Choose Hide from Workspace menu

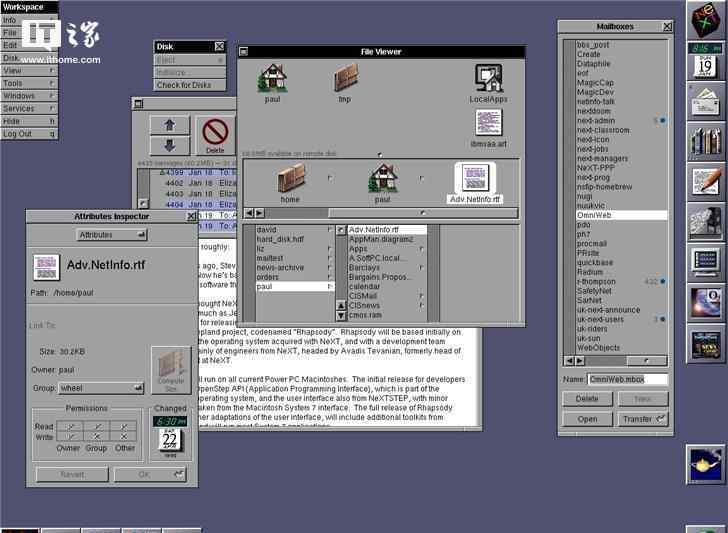(29, 121)
